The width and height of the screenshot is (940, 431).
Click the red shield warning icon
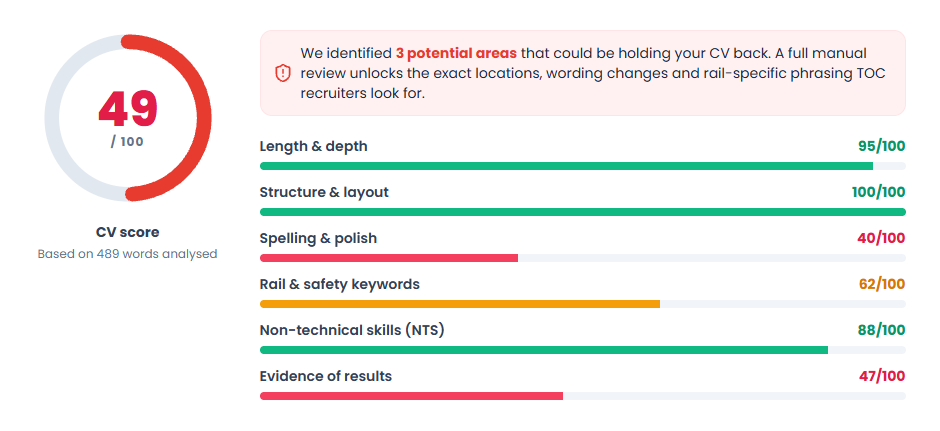tap(282, 74)
